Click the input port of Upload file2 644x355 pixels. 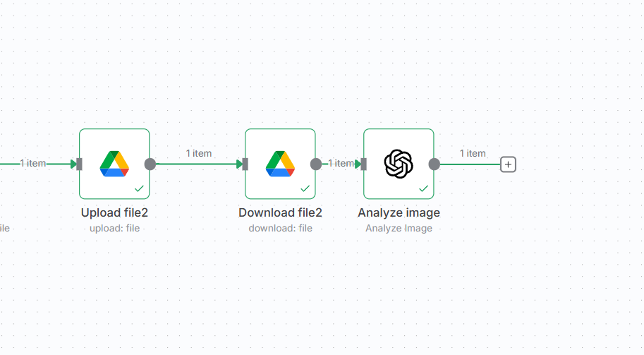79,164
